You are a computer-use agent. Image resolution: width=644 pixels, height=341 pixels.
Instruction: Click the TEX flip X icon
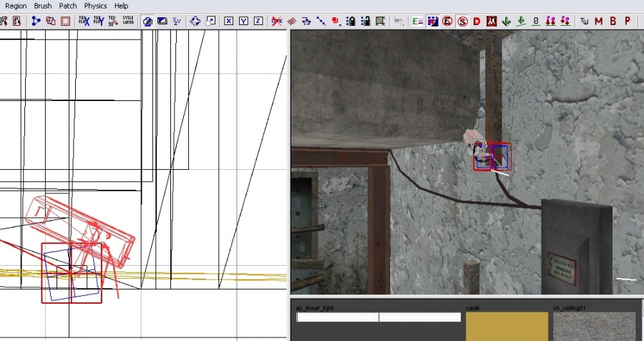click(x=84, y=21)
